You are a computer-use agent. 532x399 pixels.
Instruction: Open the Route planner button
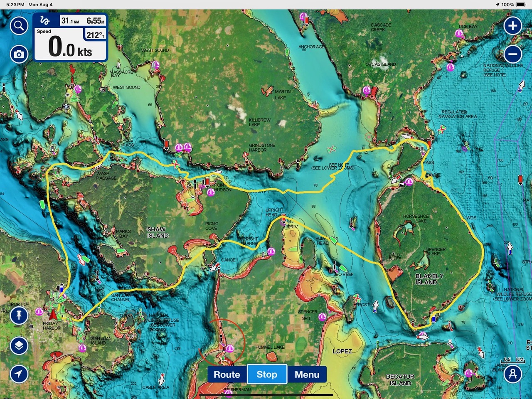[227, 374]
